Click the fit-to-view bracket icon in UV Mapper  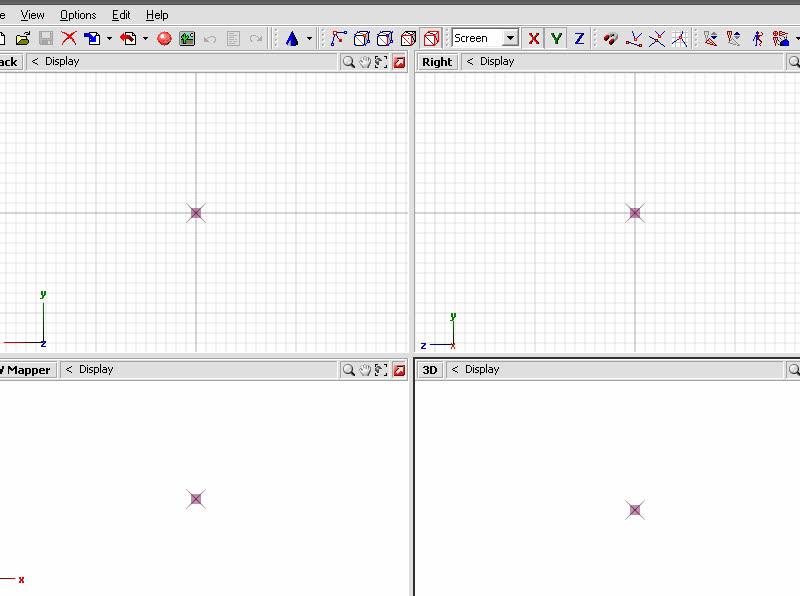pyautogui.click(x=381, y=370)
